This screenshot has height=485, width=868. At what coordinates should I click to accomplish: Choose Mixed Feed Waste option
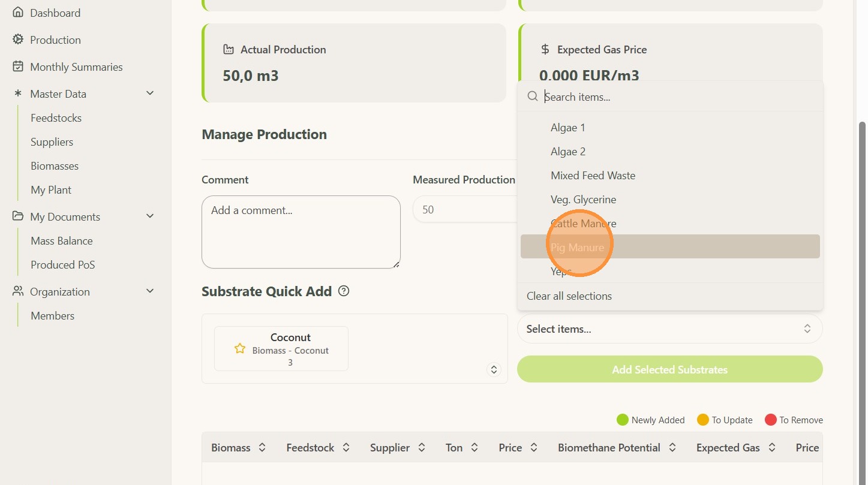point(593,176)
